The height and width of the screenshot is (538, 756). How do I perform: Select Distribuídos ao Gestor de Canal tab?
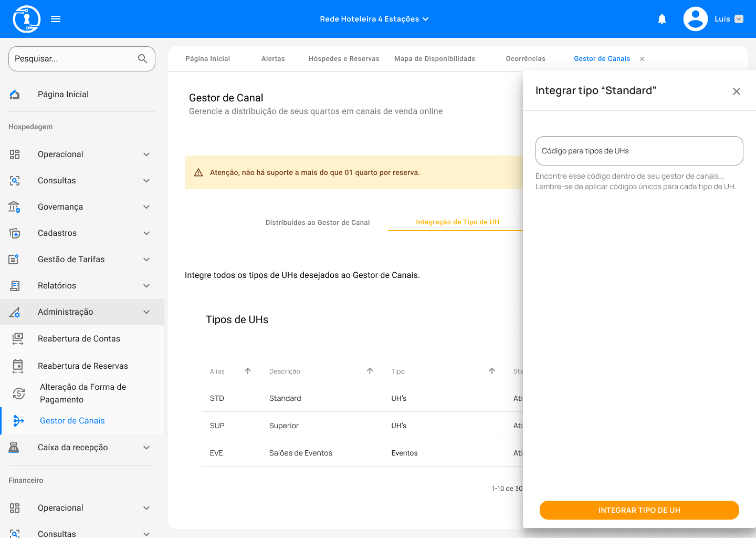(x=317, y=223)
